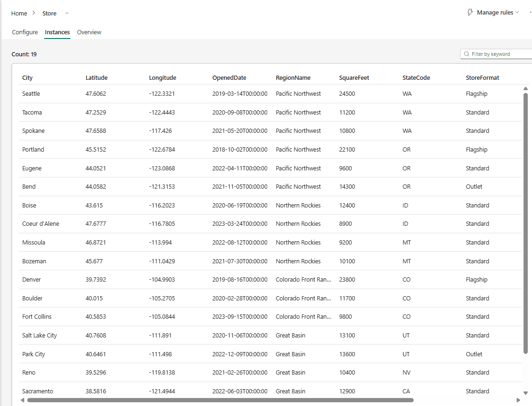
Task: Select the Coeur d'Alene city cell
Action: click(41, 224)
